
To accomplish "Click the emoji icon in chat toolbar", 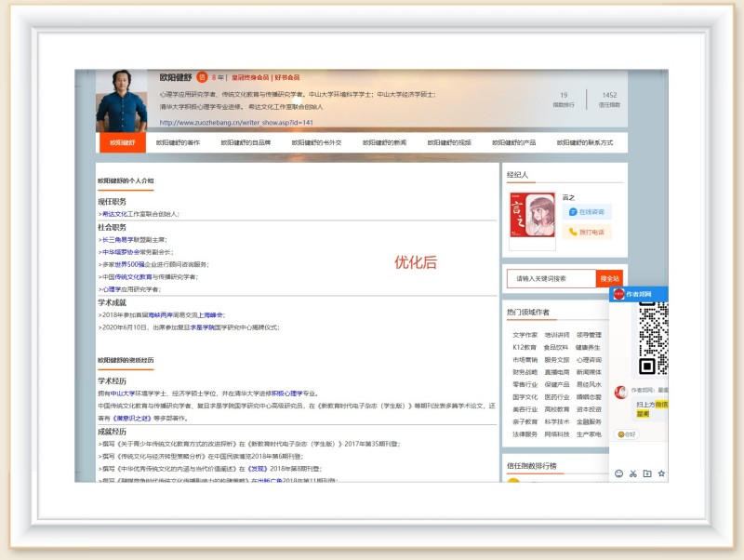I will [x=618, y=473].
